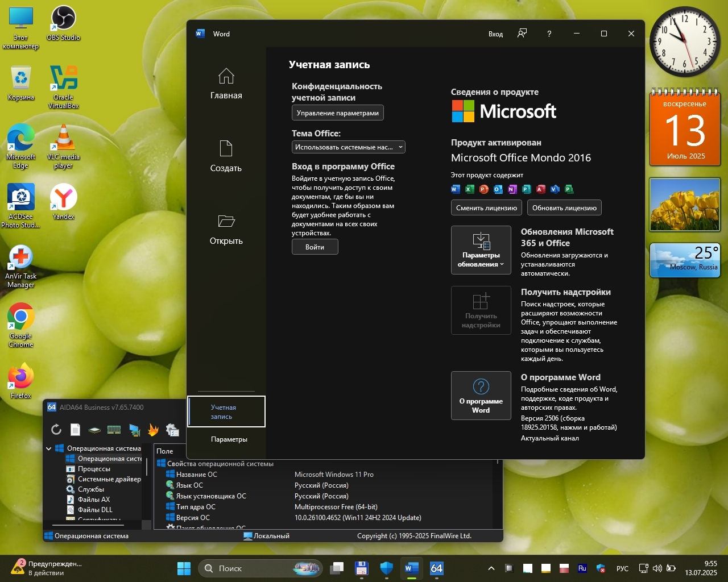Image resolution: width=728 pixels, height=582 pixels.
Task: Click the Moscow weather gadget
Action: [x=685, y=260]
